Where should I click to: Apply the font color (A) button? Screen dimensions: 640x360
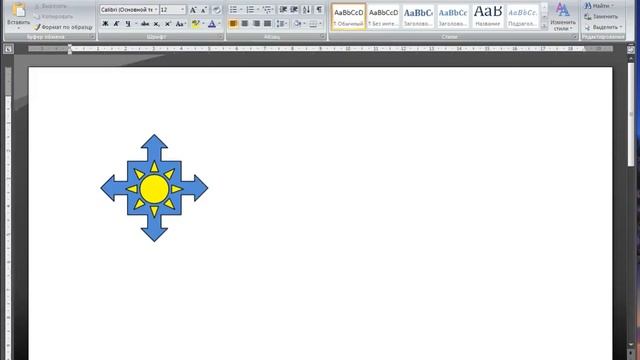pos(212,24)
